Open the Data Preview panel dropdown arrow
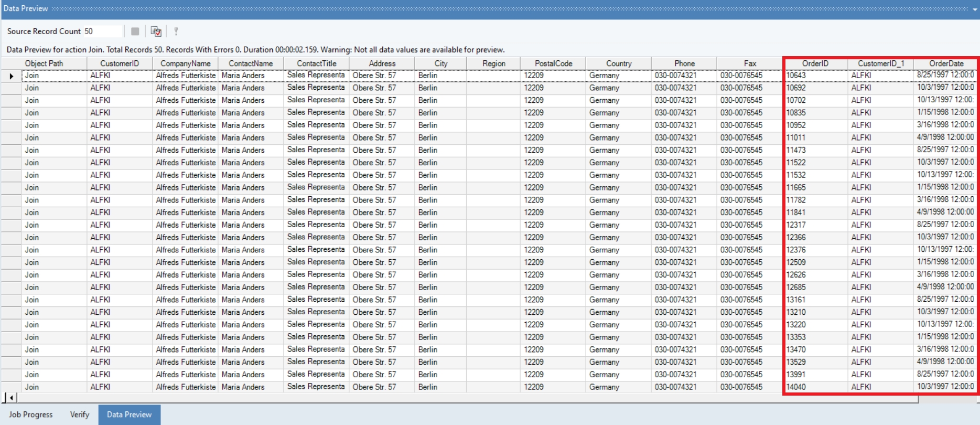This screenshot has height=425, width=980. point(975,9)
